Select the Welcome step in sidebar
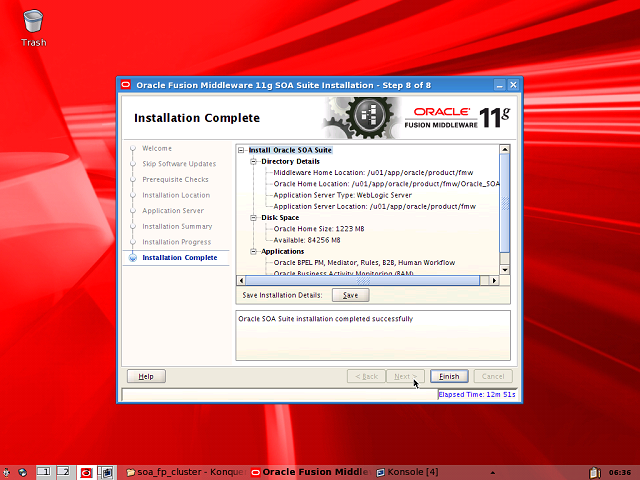This screenshot has height=480, width=640. click(x=157, y=149)
